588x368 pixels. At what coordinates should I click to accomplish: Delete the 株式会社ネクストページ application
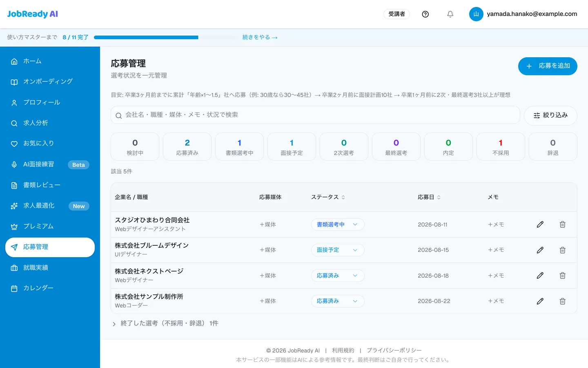562,276
